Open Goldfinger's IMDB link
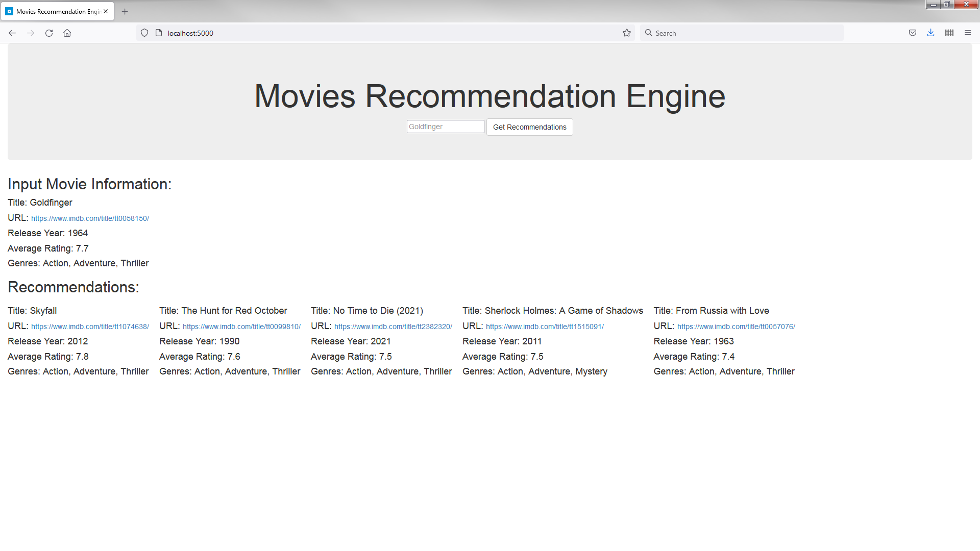This screenshot has height=551, width=980. 90,218
